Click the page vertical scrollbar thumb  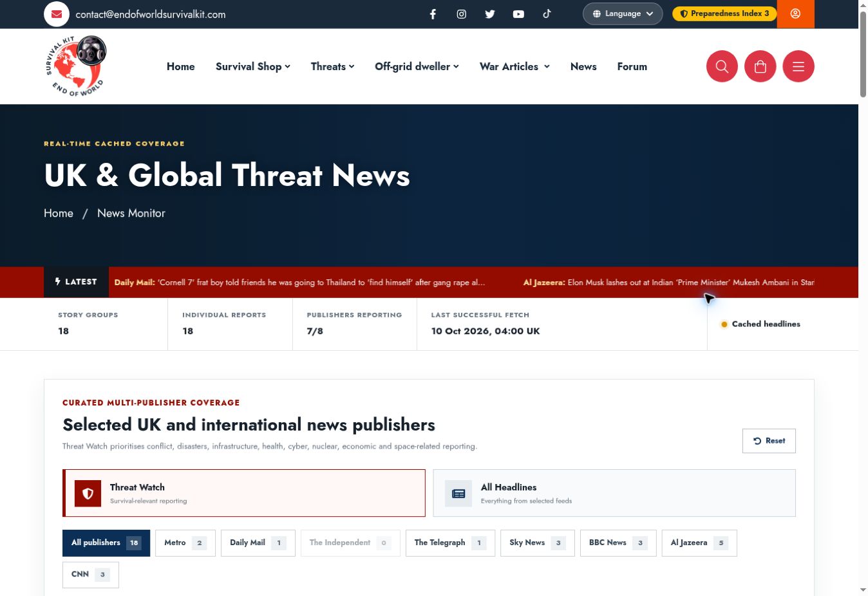[x=863, y=54]
